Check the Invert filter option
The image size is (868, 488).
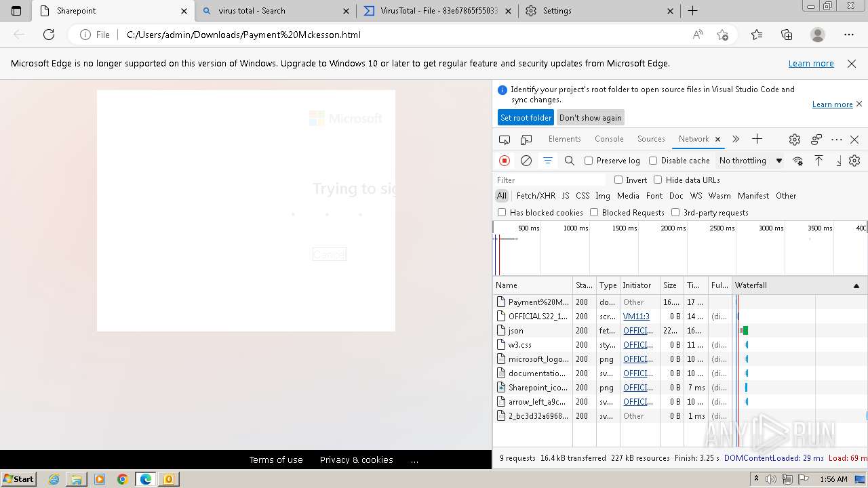(x=618, y=180)
